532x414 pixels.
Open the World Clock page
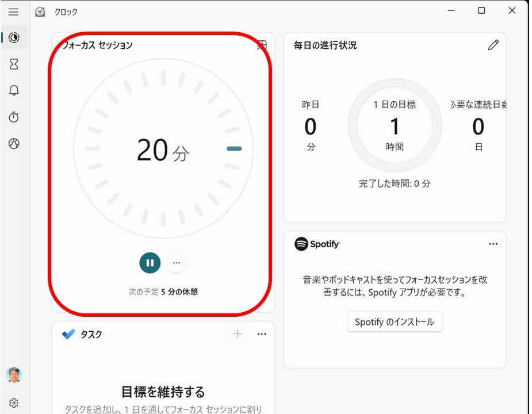coord(14,144)
